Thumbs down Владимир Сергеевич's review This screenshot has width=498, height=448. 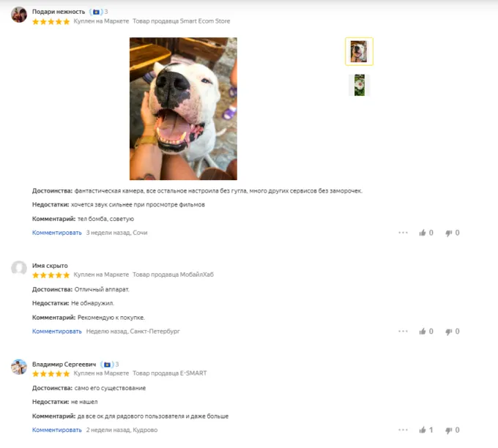click(448, 430)
